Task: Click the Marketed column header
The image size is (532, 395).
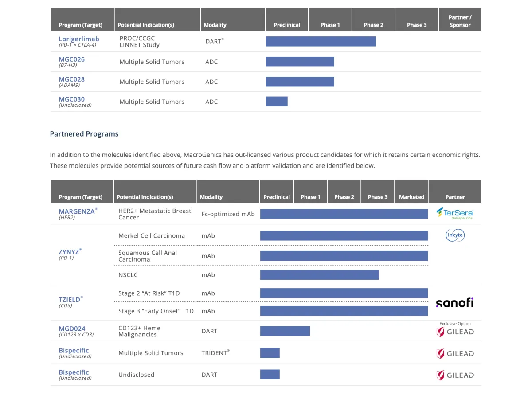Action: [411, 197]
